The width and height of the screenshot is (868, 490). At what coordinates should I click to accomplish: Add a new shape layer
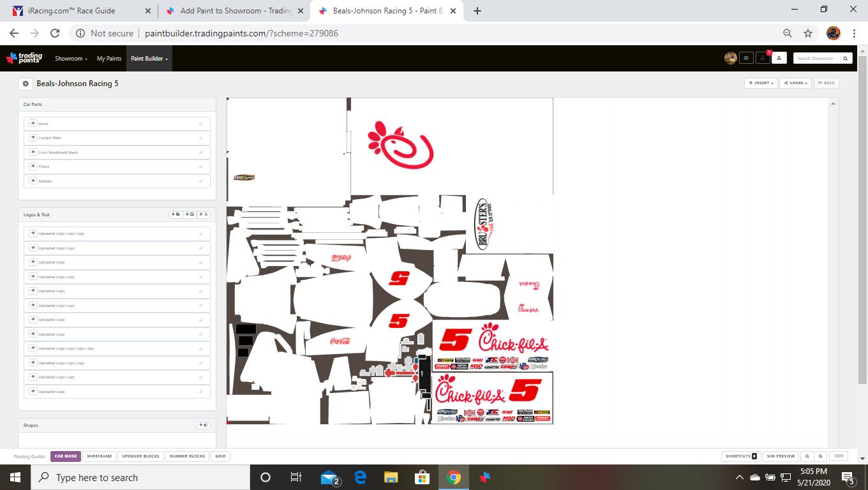tap(204, 425)
